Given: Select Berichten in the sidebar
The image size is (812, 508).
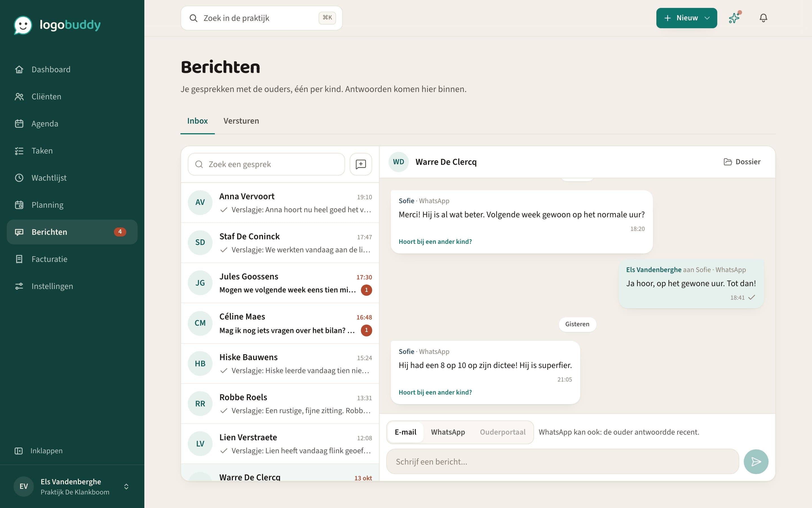Looking at the screenshot, I should point(72,232).
